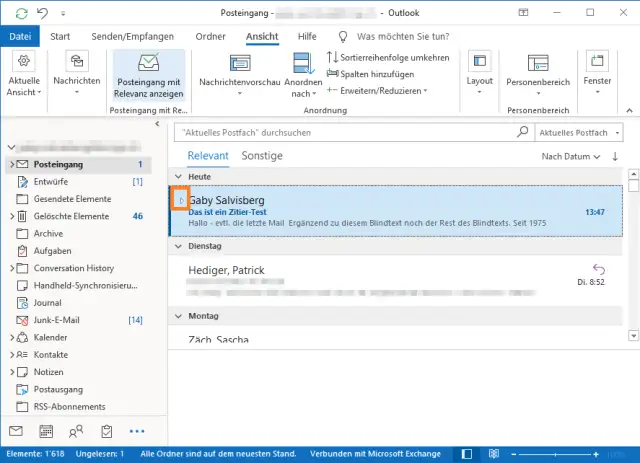Screen dimensions: 640x463
Task: Open the Nach Datum sort dropdown
Action: tap(571, 157)
